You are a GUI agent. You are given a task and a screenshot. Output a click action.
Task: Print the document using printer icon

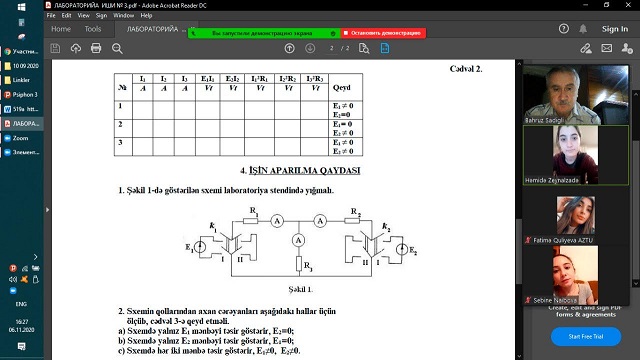pyautogui.click(x=96, y=48)
